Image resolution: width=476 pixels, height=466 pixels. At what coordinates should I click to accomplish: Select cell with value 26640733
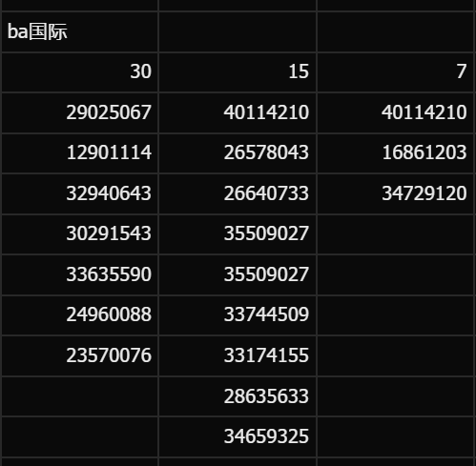238,193
